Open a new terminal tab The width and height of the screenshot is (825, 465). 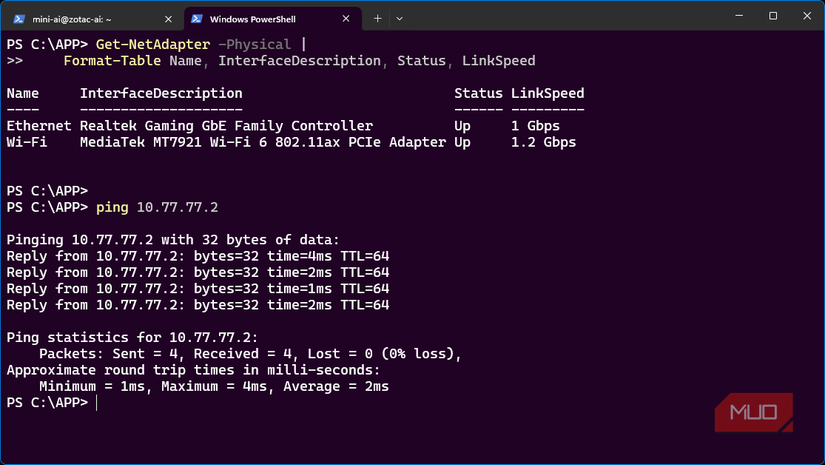[x=377, y=18]
